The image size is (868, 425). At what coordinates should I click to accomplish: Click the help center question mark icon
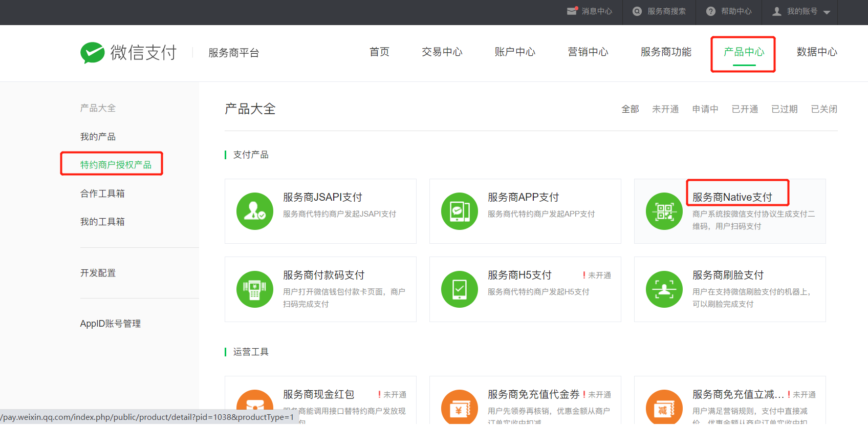point(711,11)
